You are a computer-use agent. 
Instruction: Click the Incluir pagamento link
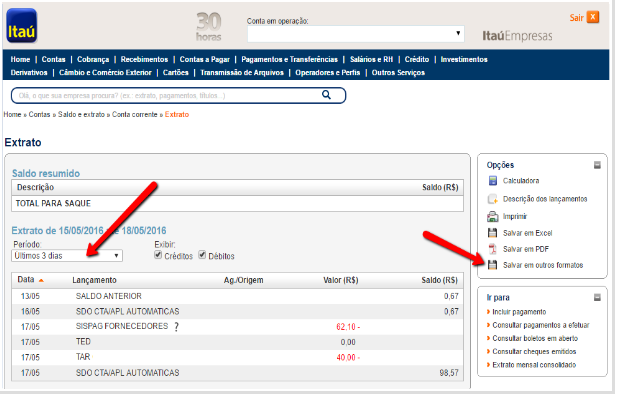point(519,312)
